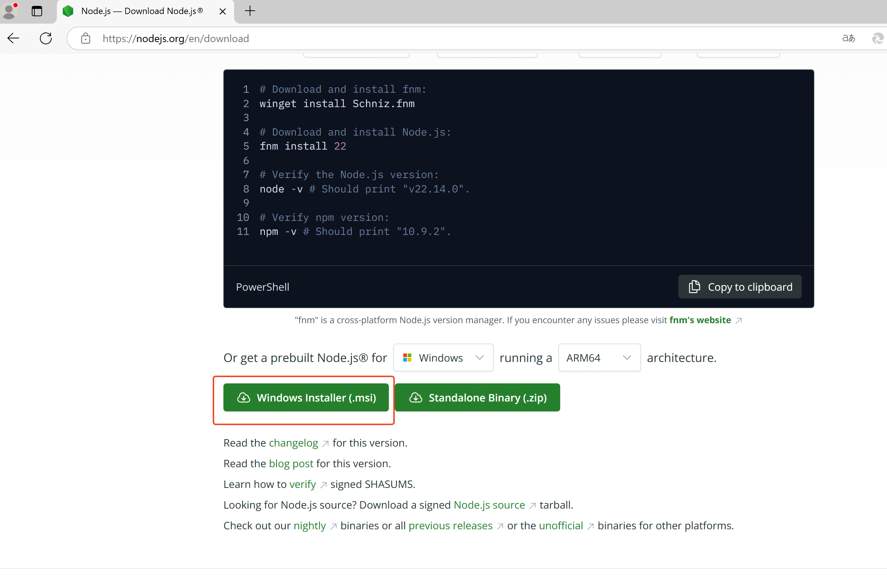This screenshot has height=588, width=887.
Task: Open a new browser tab
Action: [250, 11]
